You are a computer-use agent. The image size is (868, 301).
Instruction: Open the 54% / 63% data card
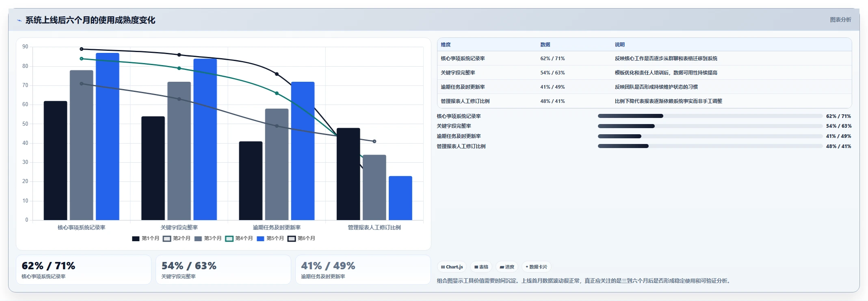click(x=223, y=270)
